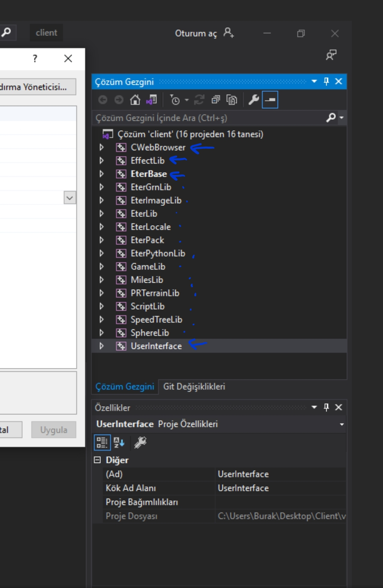This screenshot has height=588, width=383.
Task: Select the EterBase project in the tree
Action: pos(149,174)
